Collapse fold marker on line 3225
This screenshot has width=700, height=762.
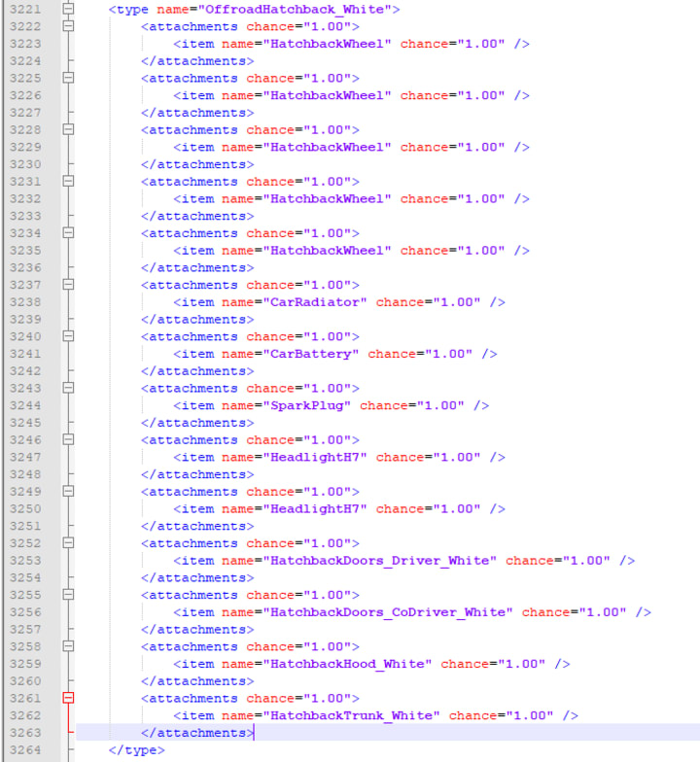click(68, 78)
